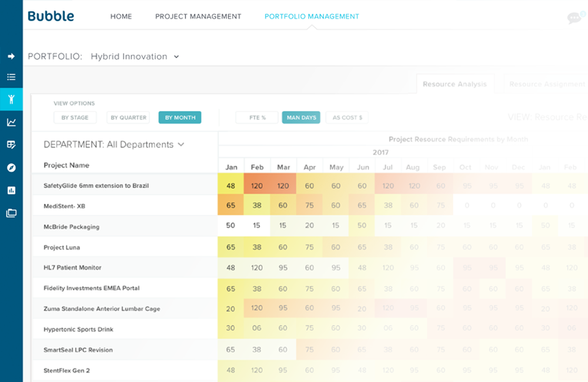Click the Project Name column header
The image size is (588, 382).
66,165
